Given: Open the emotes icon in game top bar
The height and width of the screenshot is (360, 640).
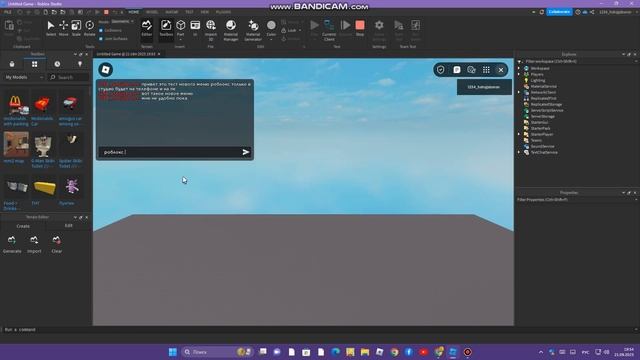Looking at the screenshot, I should pyautogui.click(x=471, y=70).
